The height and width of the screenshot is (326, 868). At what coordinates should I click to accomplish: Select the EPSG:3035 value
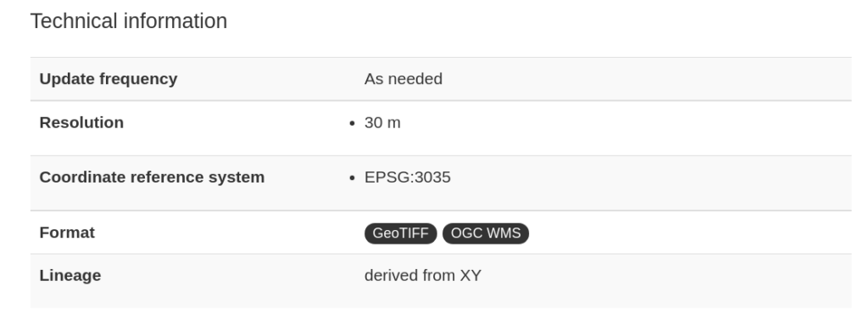pos(408,177)
